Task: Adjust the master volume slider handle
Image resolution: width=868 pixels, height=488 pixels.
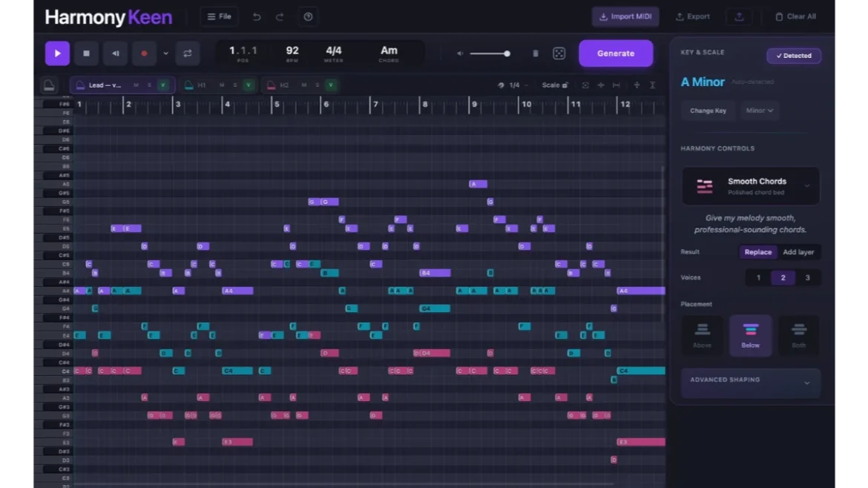Action: click(x=507, y=53)
